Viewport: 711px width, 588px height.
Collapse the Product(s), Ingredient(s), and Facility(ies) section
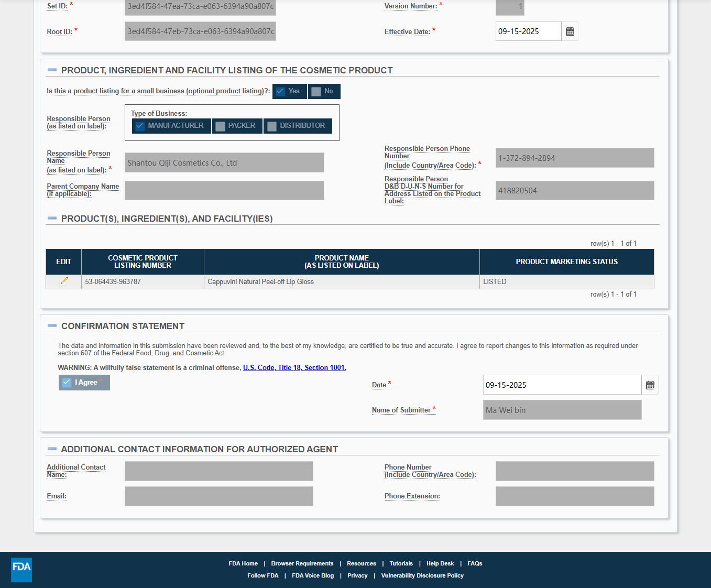[x=52, y=219]
